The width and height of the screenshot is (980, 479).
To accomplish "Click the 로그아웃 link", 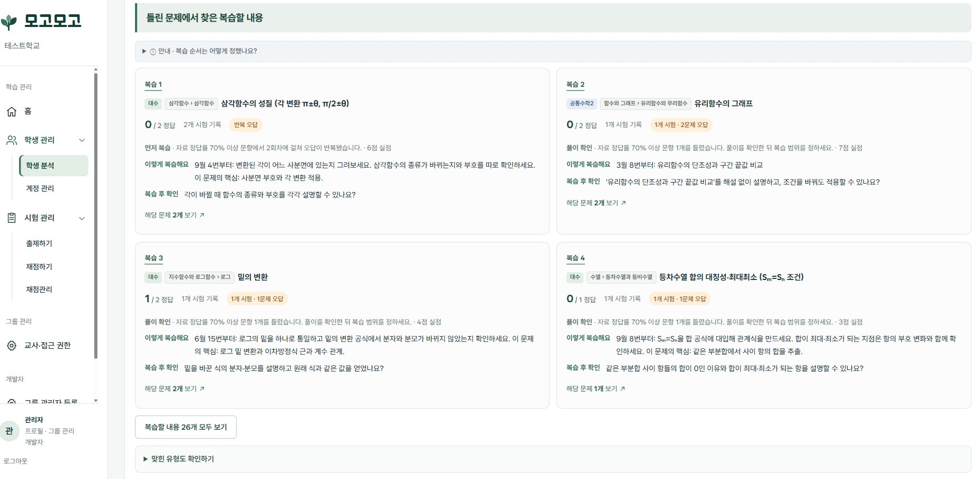I will [x=15, y=461].
